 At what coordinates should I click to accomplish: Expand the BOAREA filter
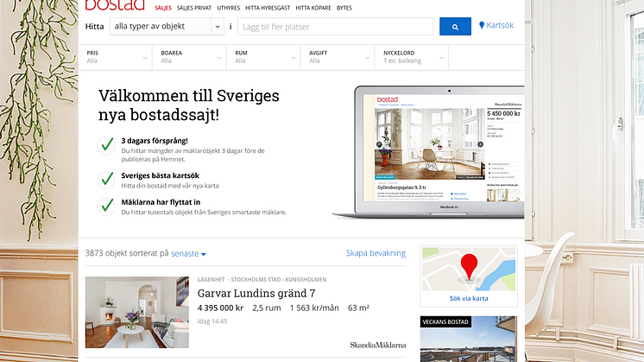tap(189, 57)
